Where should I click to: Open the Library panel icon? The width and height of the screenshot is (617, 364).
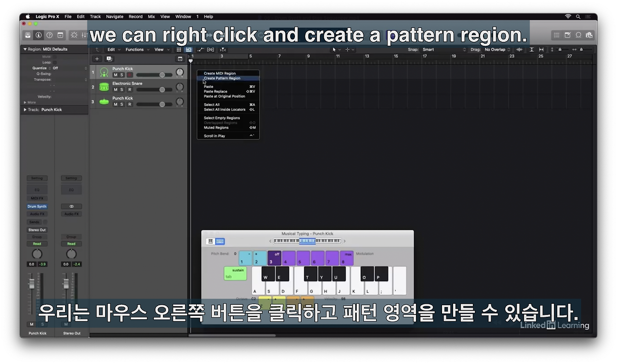(28, 35)
